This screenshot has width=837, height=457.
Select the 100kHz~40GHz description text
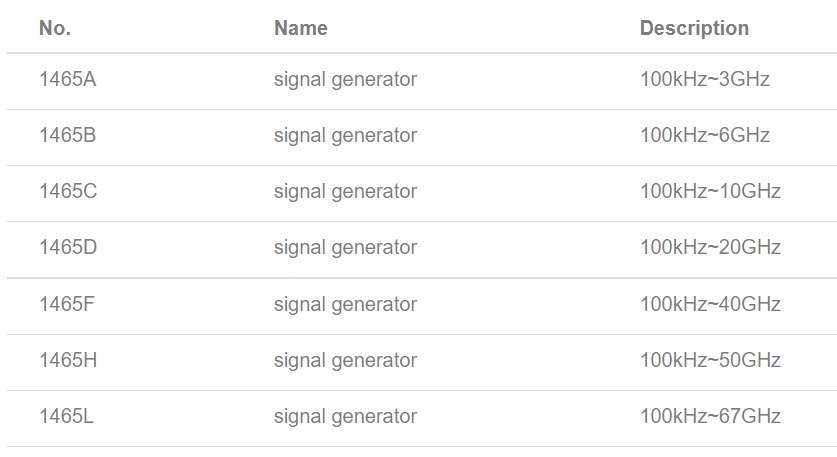pos(710,304)
